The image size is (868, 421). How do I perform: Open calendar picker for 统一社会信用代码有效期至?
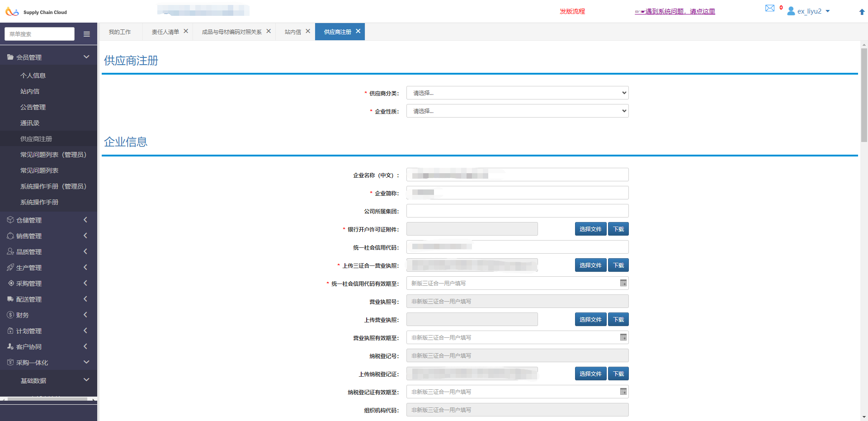[x=623, y=283]
